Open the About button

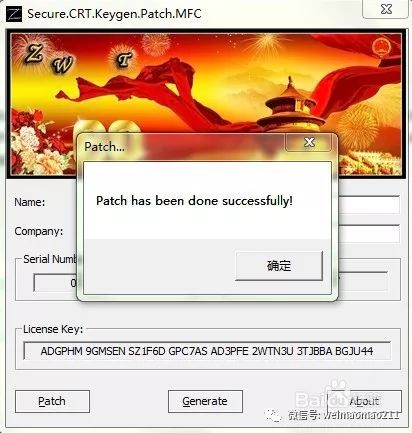364,401
